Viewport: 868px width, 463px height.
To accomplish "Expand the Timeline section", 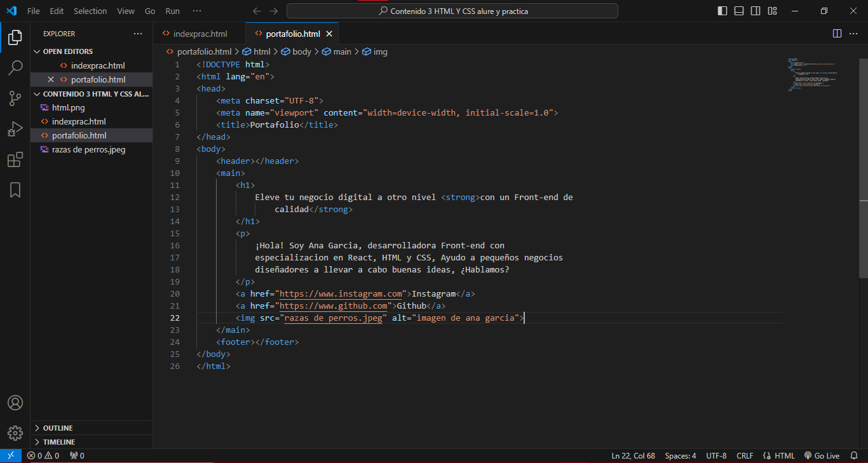I will click(x=92, y=442).
